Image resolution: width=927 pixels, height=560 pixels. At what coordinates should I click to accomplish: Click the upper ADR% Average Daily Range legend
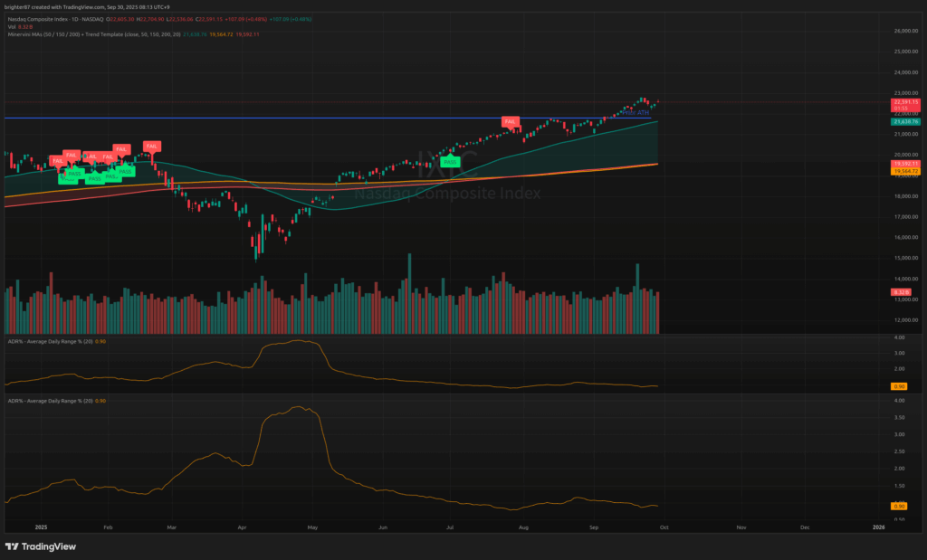[57, 341]
